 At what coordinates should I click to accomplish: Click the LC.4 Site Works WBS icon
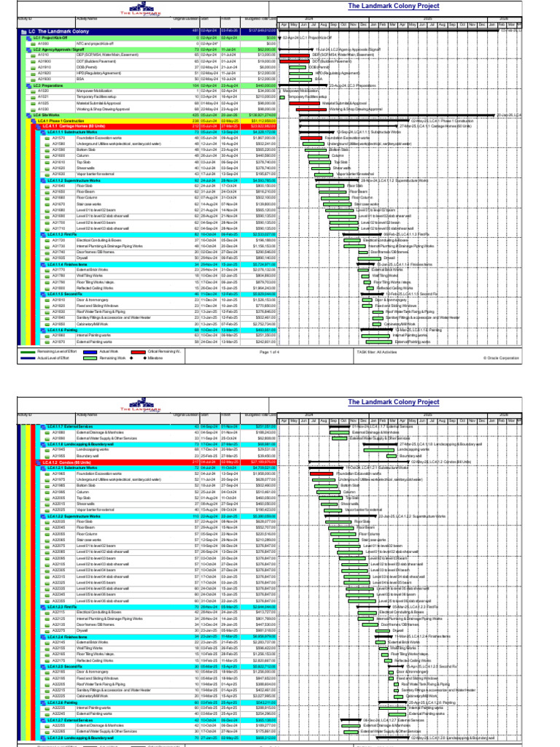[29, 115]
